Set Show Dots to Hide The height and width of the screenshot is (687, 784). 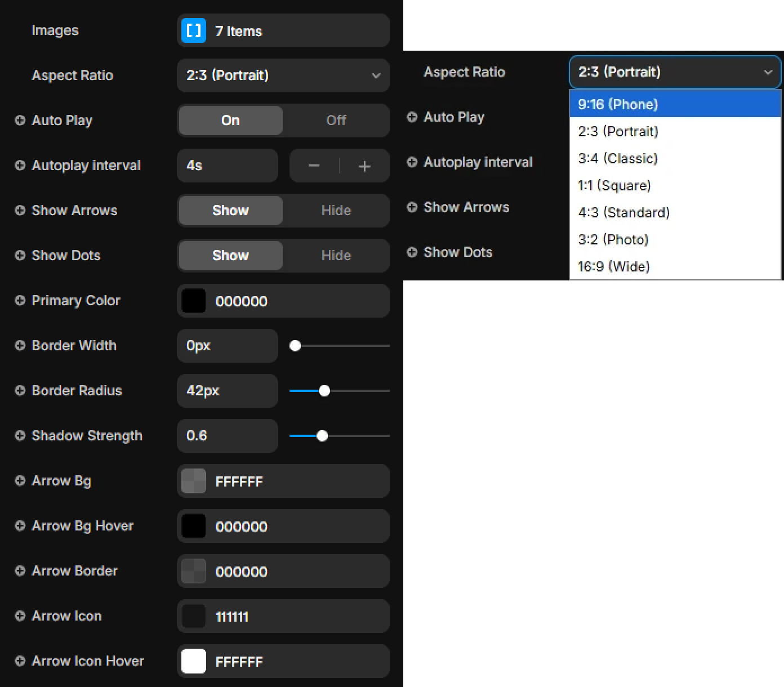pyautogui.click(x=336, y=255)
